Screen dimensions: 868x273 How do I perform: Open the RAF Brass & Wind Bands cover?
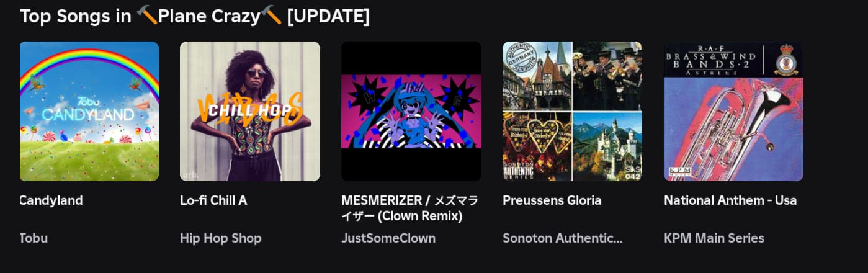(x=733, y=111)
